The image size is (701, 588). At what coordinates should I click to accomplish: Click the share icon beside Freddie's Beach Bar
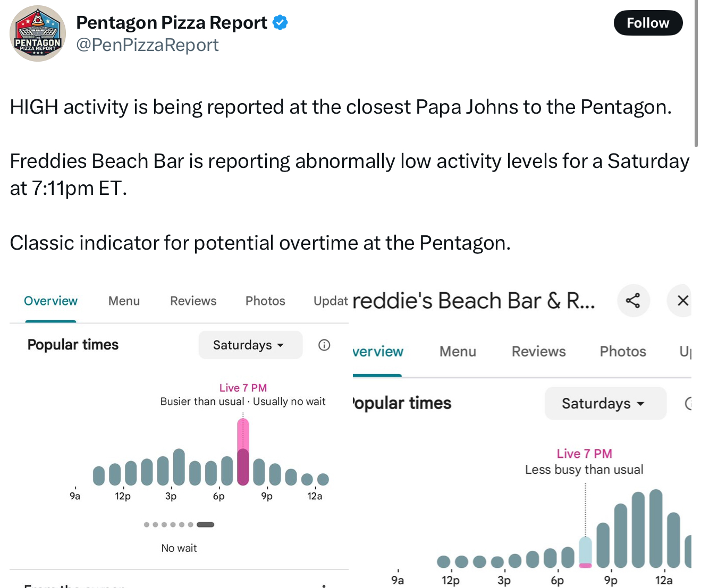click(x=633, y=301)
